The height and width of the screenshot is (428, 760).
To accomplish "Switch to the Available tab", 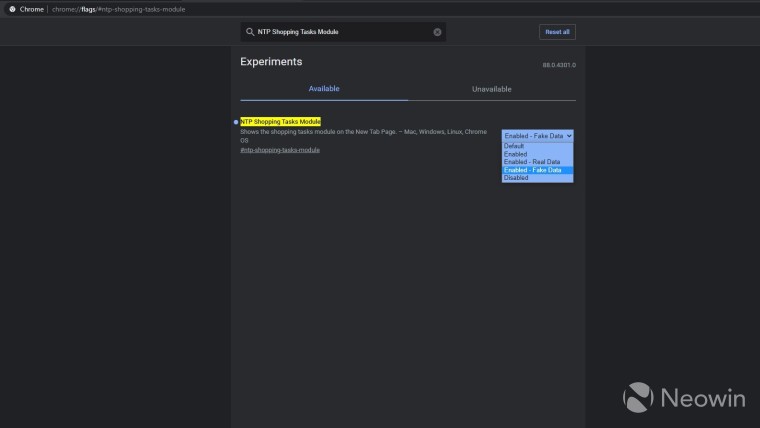I will click(x=324, y=89).
